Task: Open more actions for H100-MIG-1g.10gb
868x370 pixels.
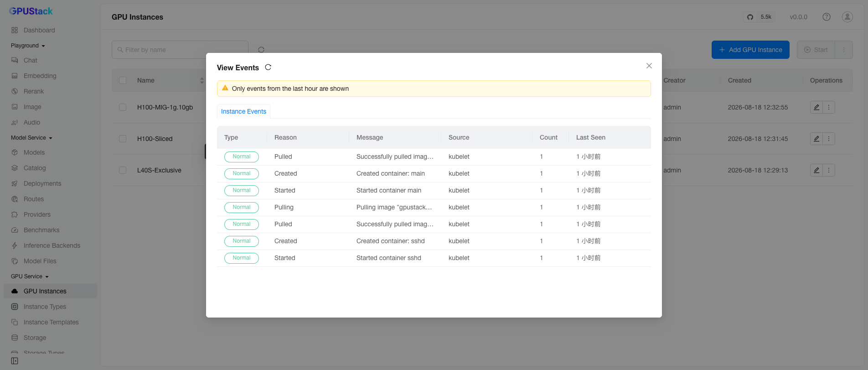Action: coord(829,107)
